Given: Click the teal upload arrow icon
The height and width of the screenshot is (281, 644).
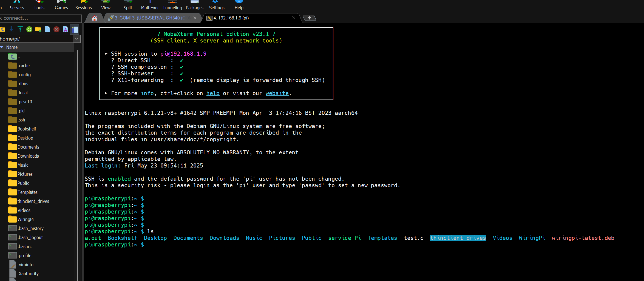Looking at the screenshot, I should (20, 29).
